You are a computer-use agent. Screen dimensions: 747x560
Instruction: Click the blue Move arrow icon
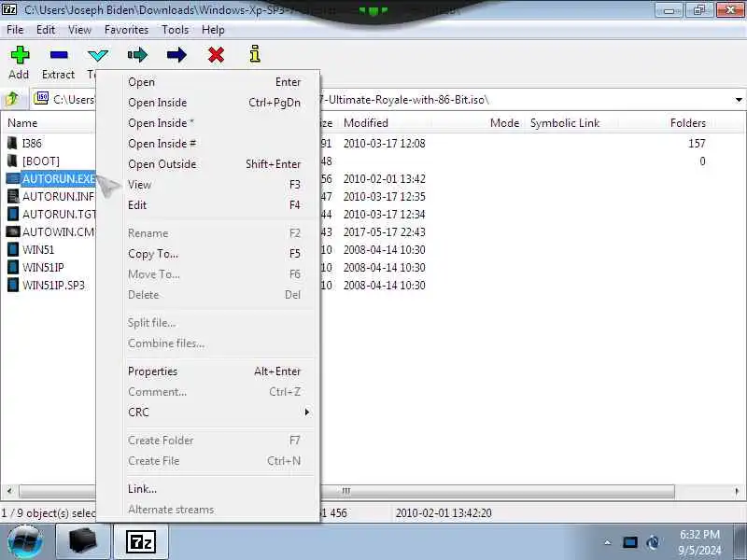(176, 55)
